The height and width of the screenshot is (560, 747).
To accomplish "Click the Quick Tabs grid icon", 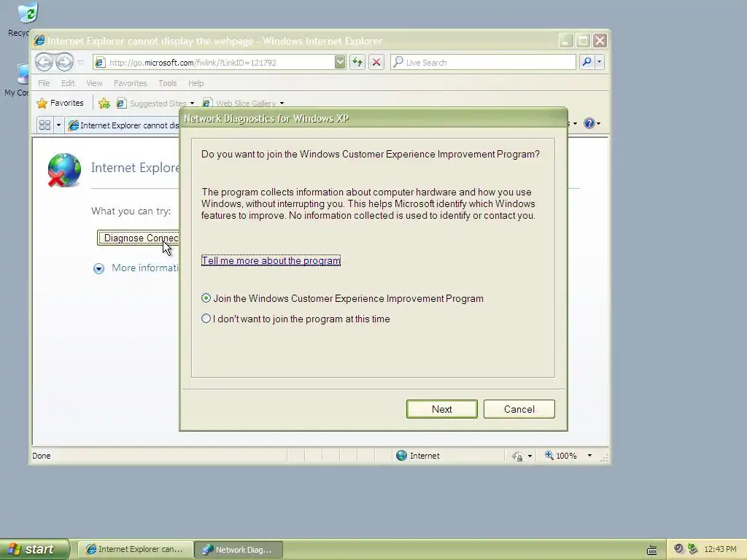I will point(44,125).
